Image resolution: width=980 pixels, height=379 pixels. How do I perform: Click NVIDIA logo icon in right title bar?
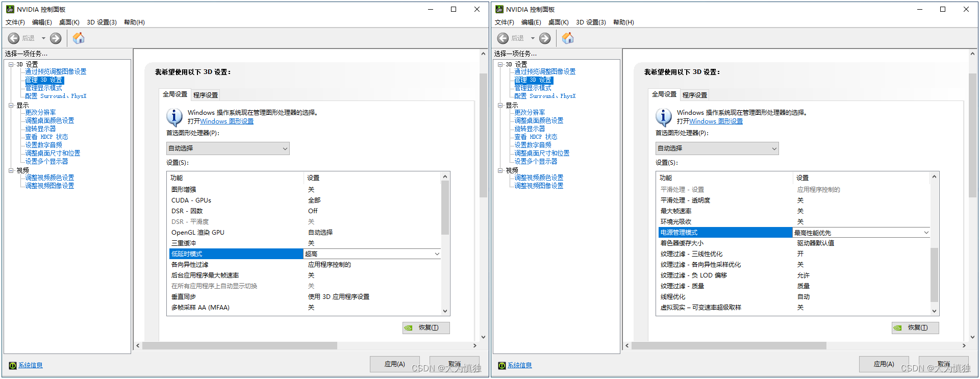[499, 9]
